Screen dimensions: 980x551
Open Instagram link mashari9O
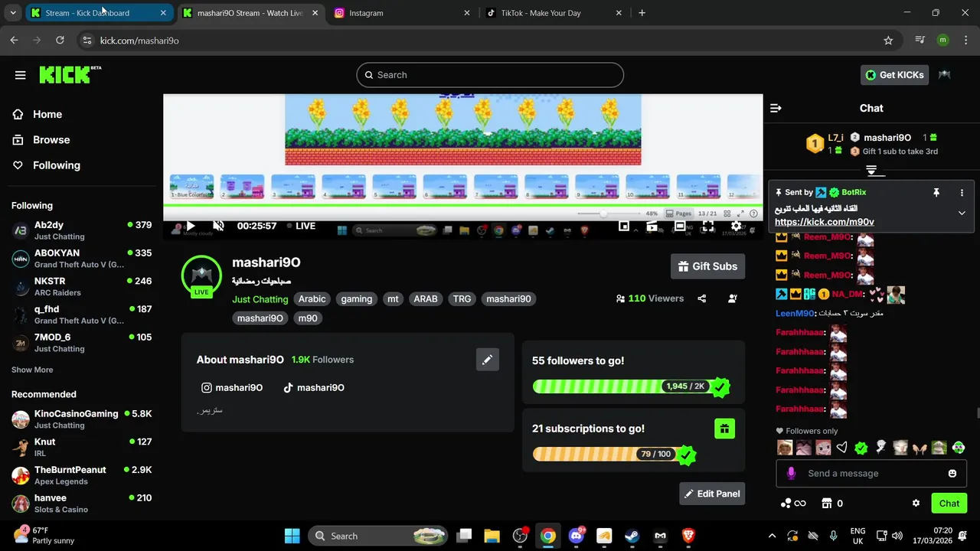(x=232, y=388)
